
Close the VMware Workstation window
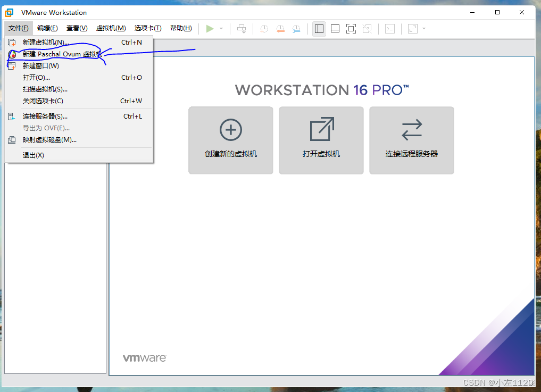click(x=522, y=12)
